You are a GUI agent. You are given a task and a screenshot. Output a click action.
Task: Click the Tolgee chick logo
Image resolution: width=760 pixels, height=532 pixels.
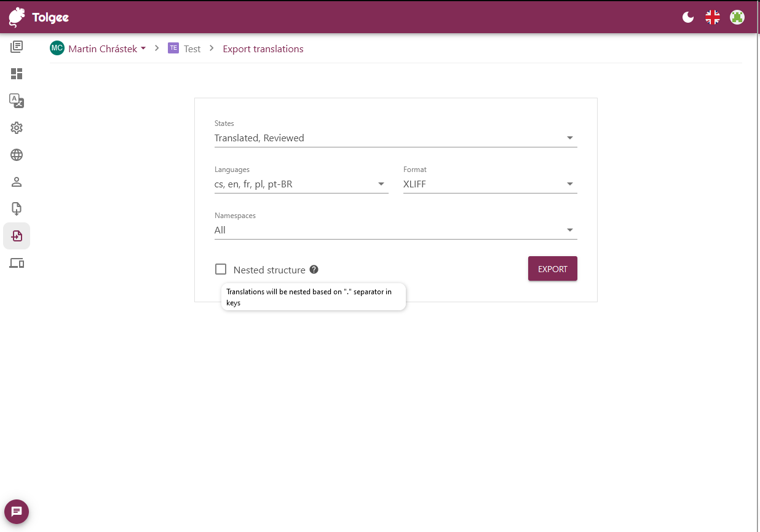17,17
